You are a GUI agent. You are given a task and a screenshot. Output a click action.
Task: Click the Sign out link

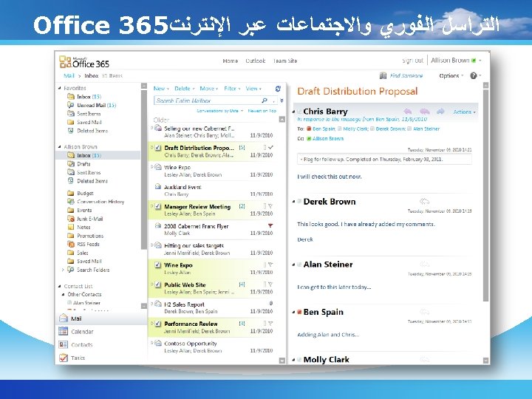412,61
